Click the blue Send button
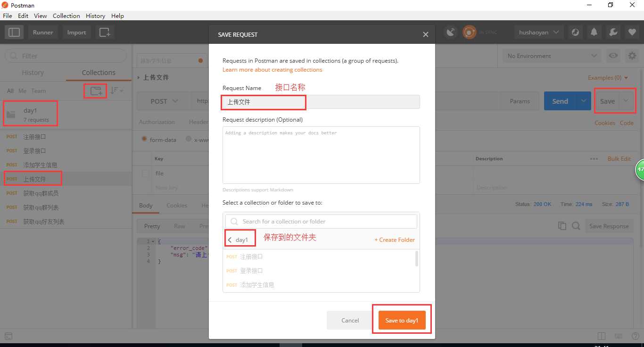Screen dimensions: 644x347 coord(560,101)
